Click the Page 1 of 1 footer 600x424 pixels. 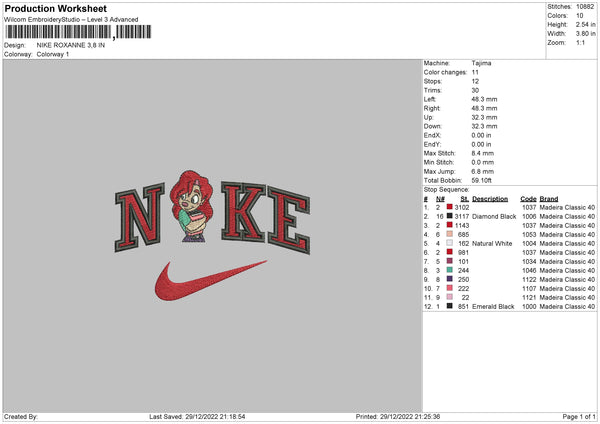pyautogui.click(x=579, y=416)
